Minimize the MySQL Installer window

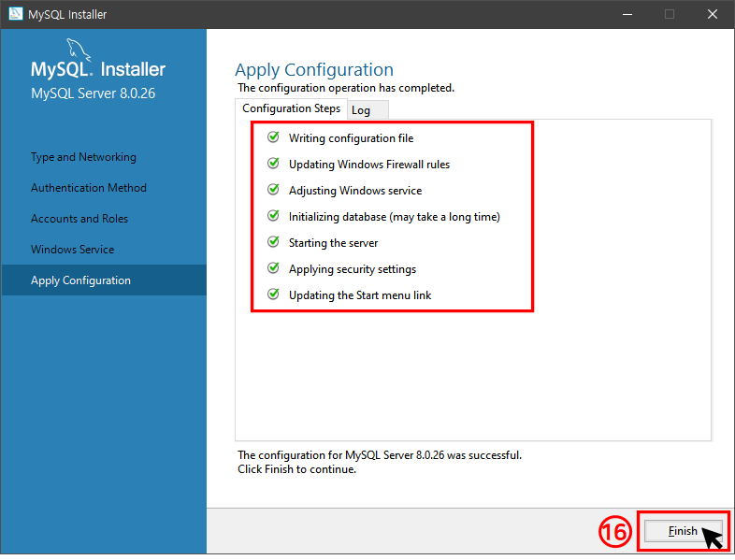point(627,14)
